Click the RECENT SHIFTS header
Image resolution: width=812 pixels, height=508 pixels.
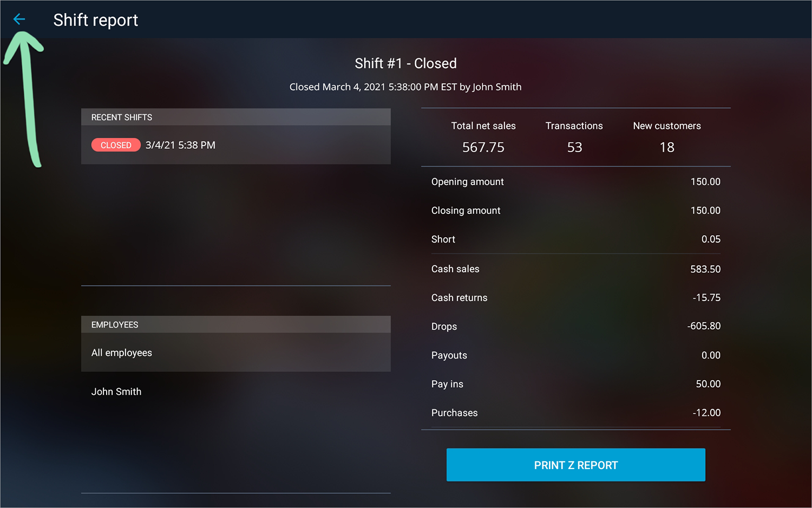pyautogui.click(x=235, y=117)
